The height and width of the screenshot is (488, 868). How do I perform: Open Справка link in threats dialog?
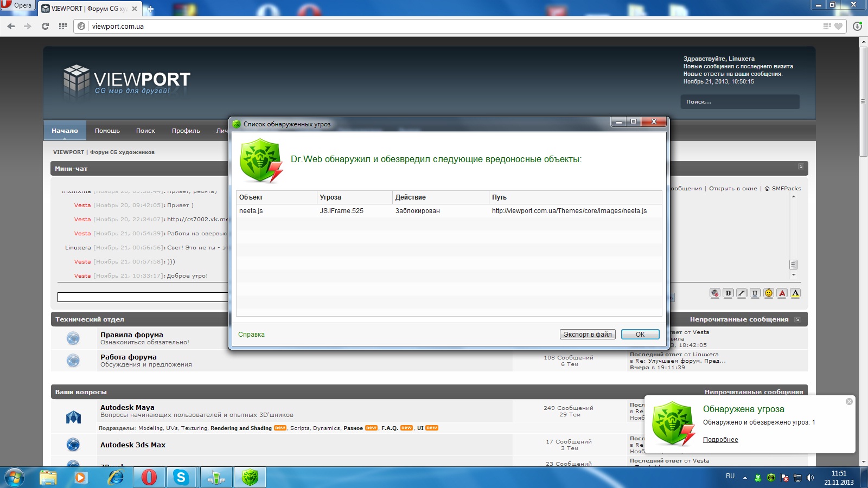[x=251, y=335]
